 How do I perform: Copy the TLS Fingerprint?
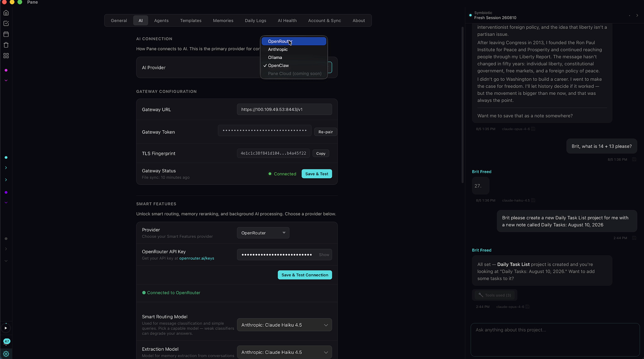(x=321, y=153)
